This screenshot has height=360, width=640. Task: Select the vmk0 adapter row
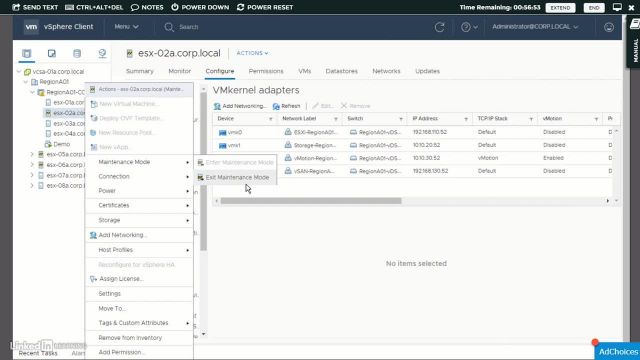coord(412,132)
